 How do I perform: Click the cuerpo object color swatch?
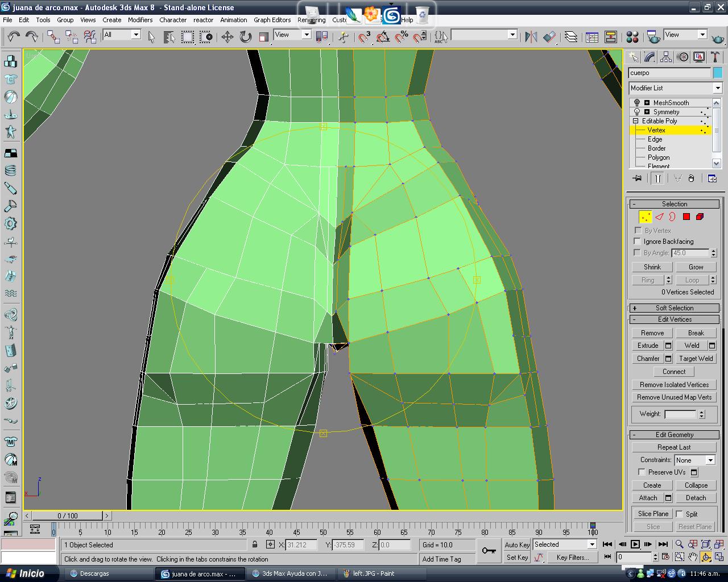(x=718, y=73)
